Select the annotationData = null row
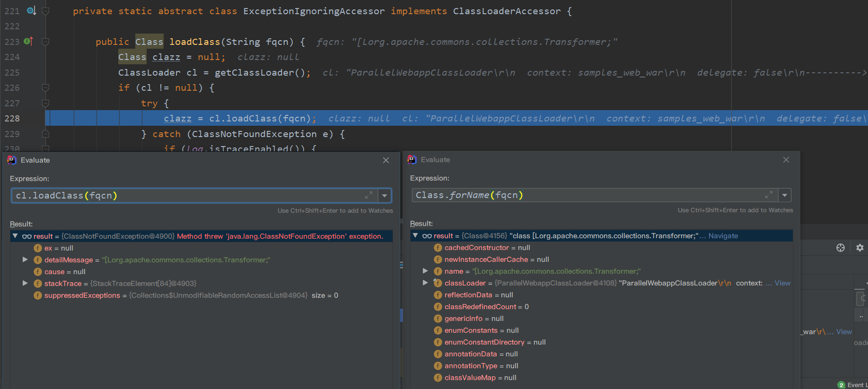This screenshot has height=389, width=868. coord(602,354)
